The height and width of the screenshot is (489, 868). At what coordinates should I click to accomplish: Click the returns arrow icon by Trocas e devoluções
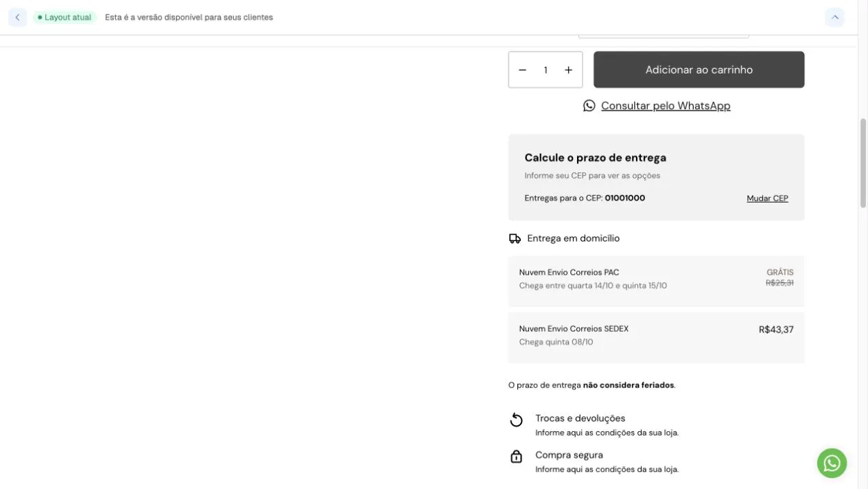[517, 420]
